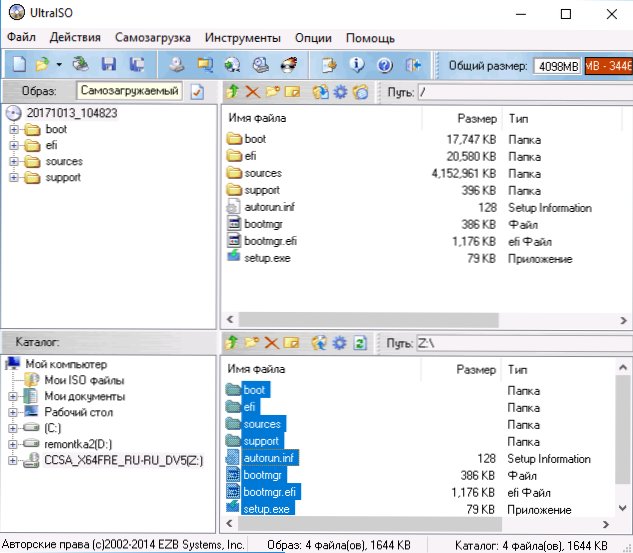Image resolution: width=633 pixels, height=553 pixels.
Task: Click Общий размер 4098MB field
Action: [x=557, y=66]
